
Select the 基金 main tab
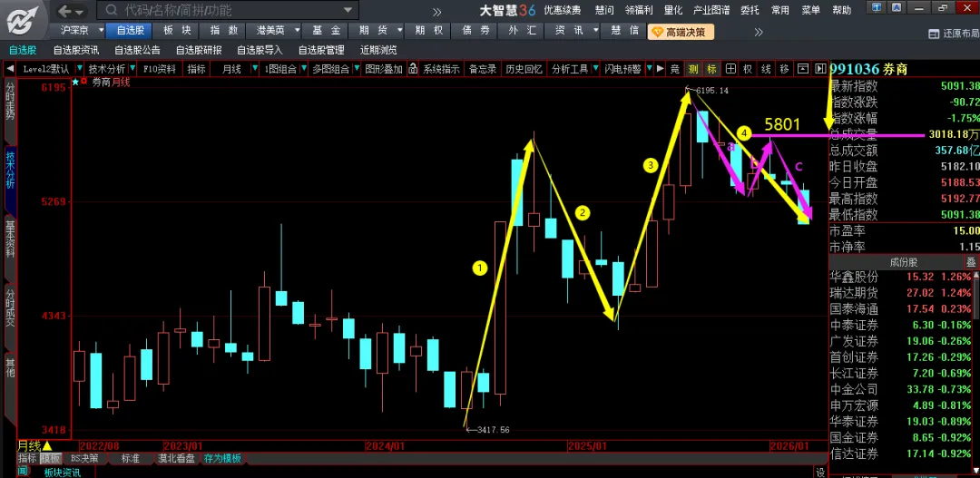327,30
